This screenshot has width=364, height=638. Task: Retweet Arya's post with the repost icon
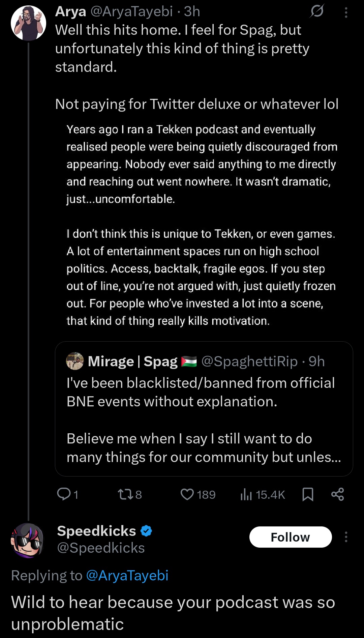click(x=125, y=494)
